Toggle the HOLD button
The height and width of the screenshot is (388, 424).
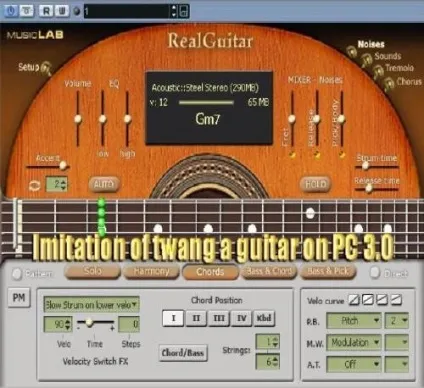[x=315, y=184]
